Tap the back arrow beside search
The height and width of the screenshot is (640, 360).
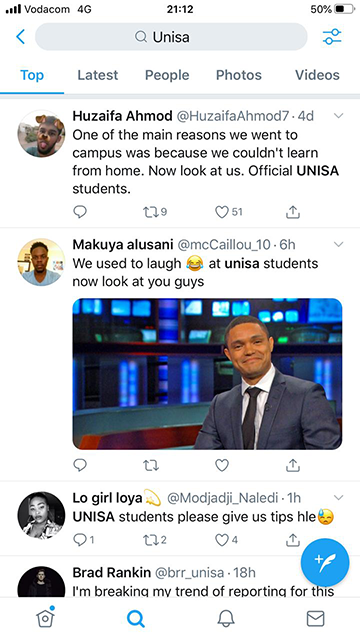[20, 37]
